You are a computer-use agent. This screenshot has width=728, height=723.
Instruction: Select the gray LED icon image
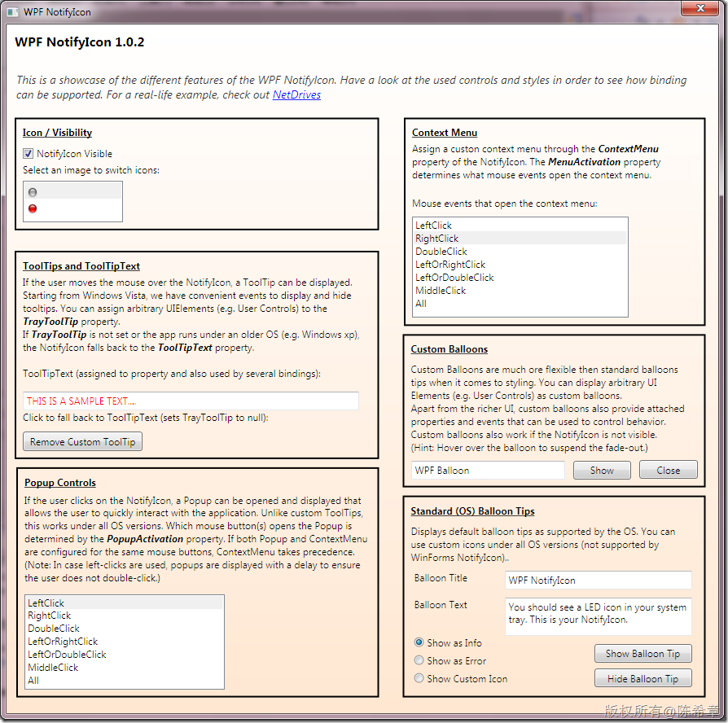pos(33,192)
